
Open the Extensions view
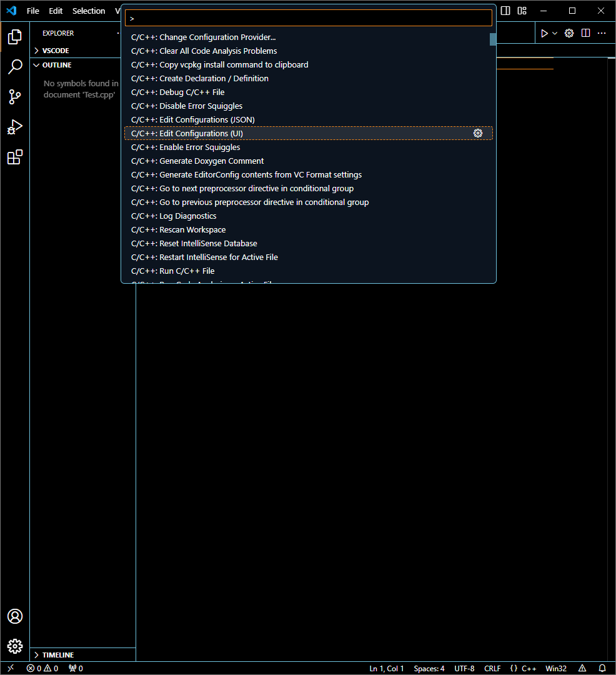(14, 157)
